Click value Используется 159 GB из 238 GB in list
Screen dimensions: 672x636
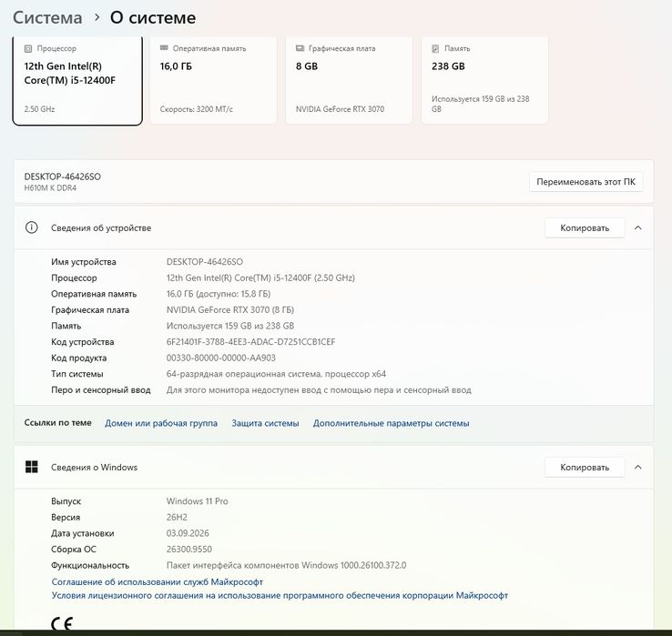click(230, 326)
